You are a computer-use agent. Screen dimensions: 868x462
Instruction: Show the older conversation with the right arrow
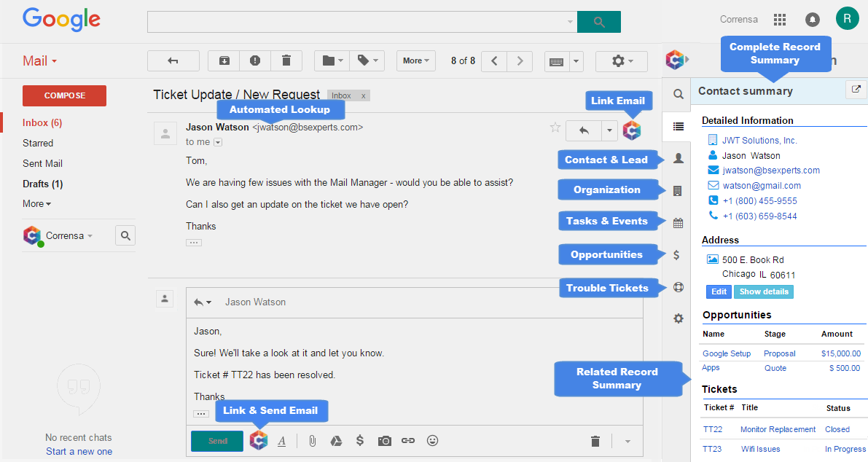(x=520, y=61)
